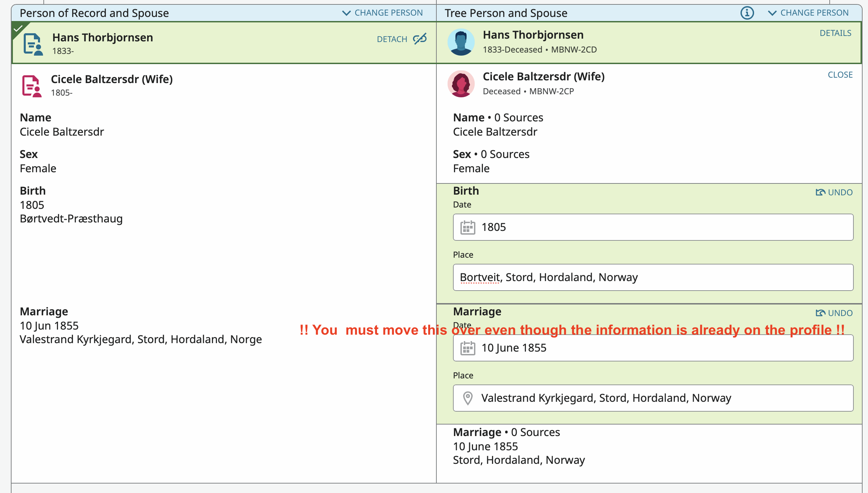Screen dimensions: 868x493
Task: Detach Hans Thorbjornsen from the record
Action: coord(392,39)
